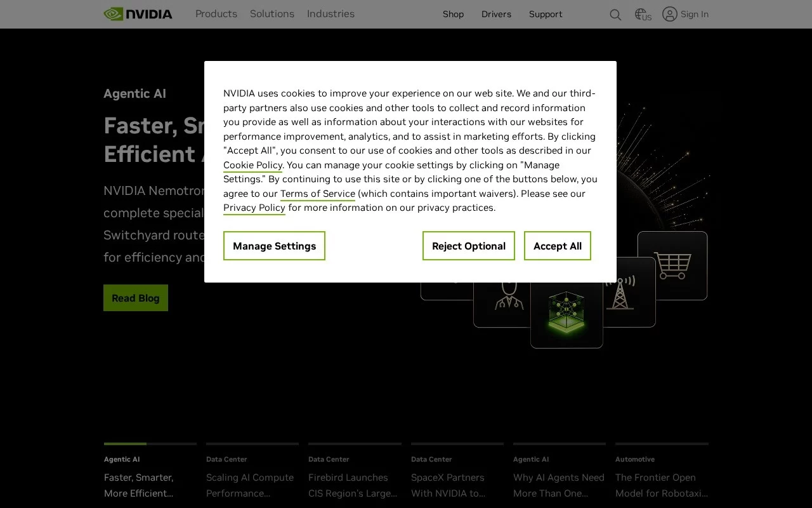
Task: Click the NVIDIA logo in header
Action: point(138,14)
